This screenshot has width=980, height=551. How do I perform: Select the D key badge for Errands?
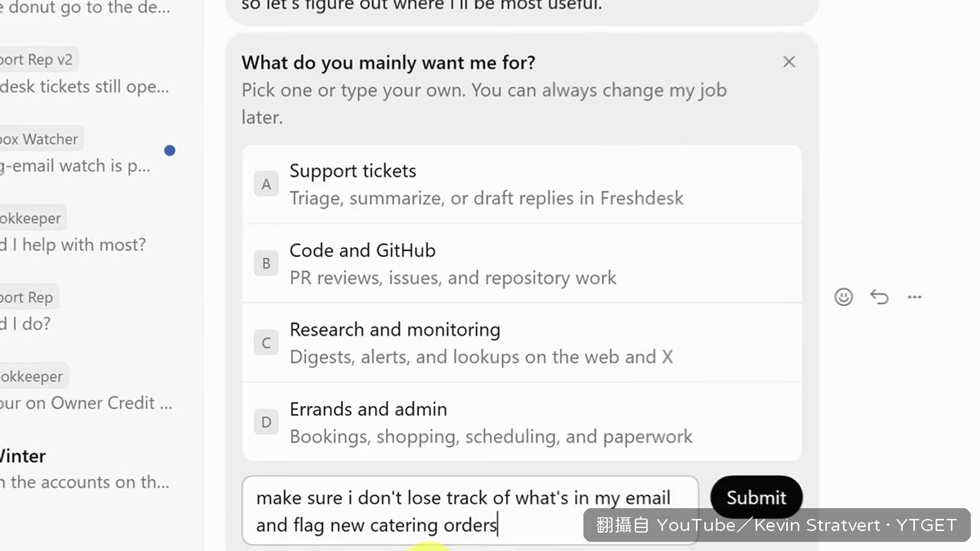pos(266,422)
